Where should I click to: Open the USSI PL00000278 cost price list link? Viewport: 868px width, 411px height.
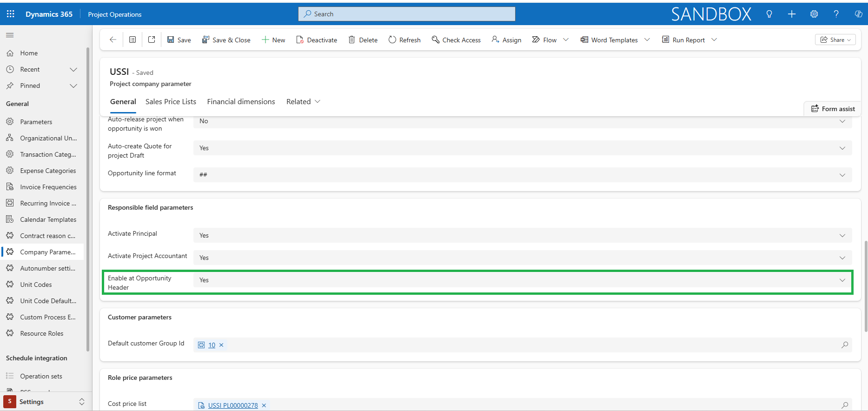[x=232, y=405]
